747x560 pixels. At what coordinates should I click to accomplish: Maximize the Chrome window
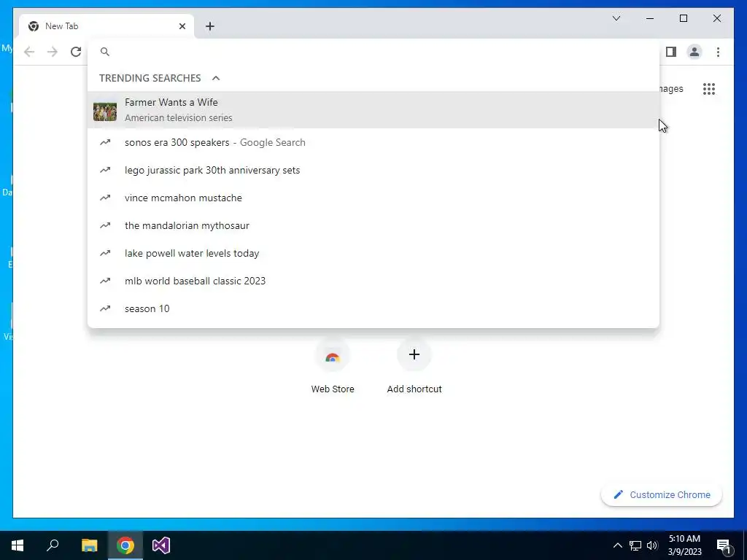click(683, 18)
